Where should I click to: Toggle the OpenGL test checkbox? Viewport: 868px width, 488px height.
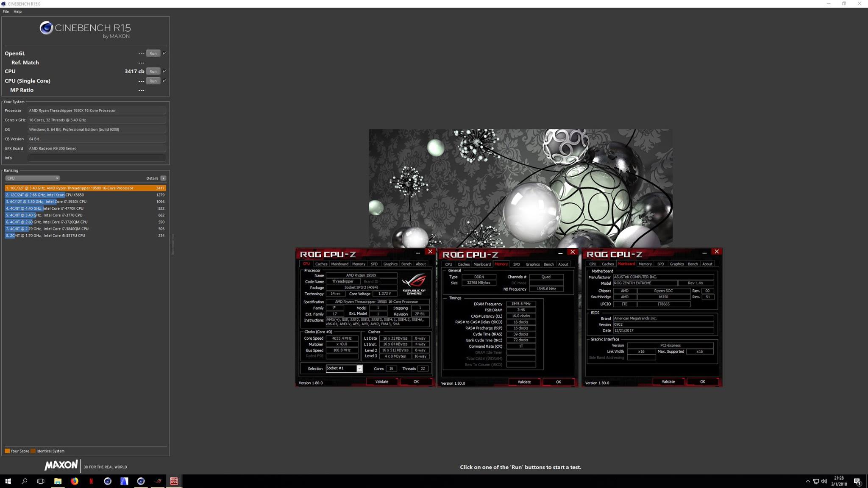point(164,53)
